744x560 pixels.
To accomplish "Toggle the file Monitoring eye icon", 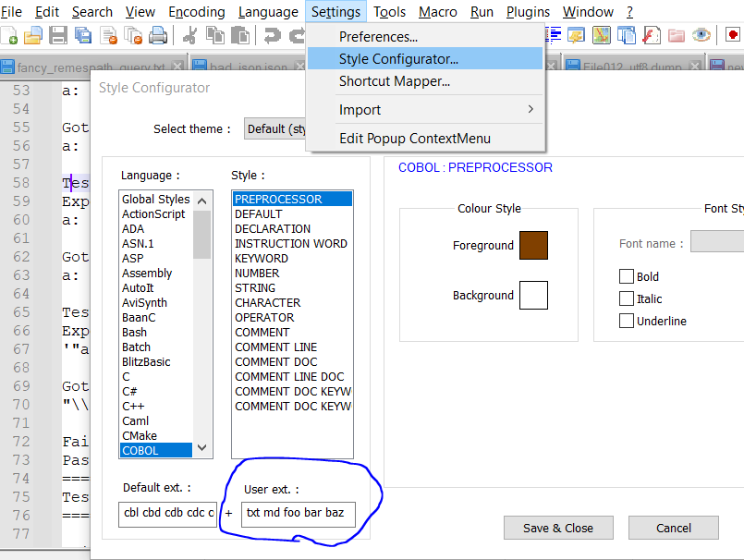I will [701, 36].
